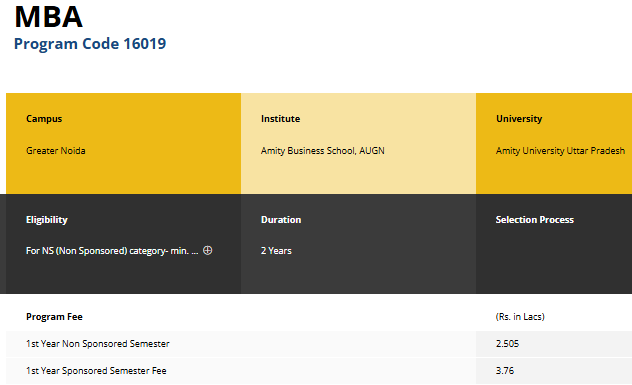Expand eligibility details via plus icon
The width and height of the screenshot is (632, 385).
(x=208, y=250)
